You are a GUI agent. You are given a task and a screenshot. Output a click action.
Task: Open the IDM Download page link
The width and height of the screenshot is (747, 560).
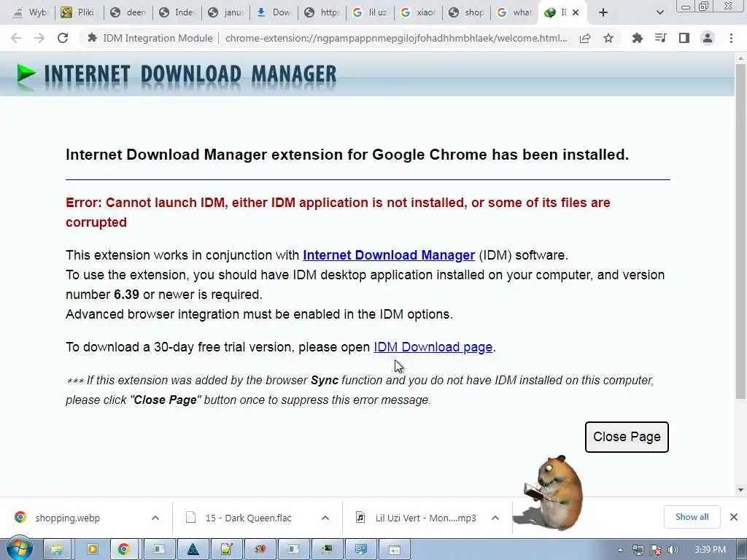pos(433,347)
